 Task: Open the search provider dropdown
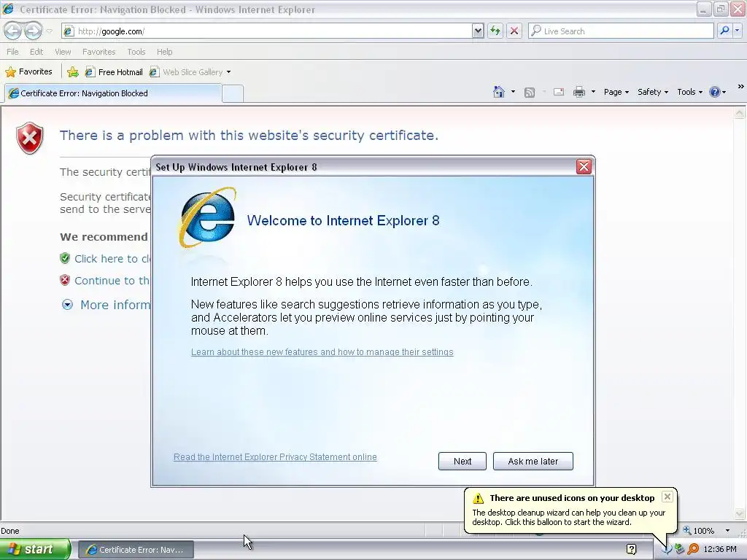[737, 31]
